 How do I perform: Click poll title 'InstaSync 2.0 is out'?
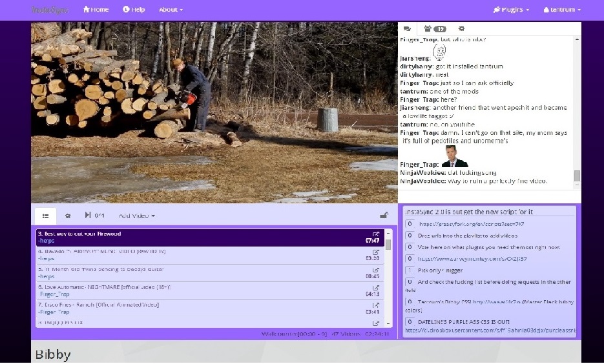(x=469, y=212)
